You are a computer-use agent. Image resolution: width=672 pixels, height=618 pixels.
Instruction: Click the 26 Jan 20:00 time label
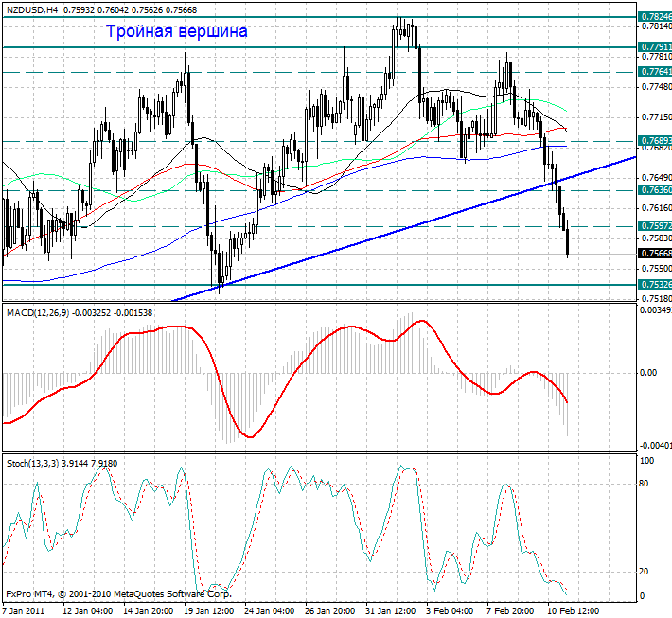point(330,610)
